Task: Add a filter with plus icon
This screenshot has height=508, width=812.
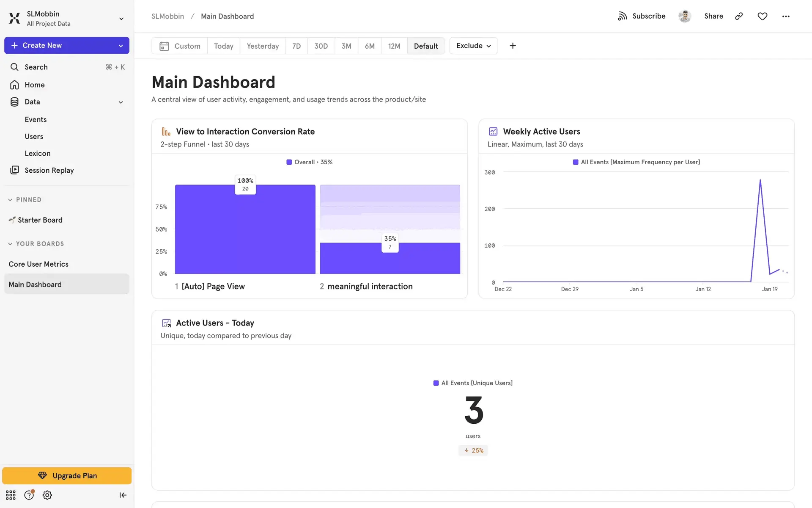Action: coord(513,46)
